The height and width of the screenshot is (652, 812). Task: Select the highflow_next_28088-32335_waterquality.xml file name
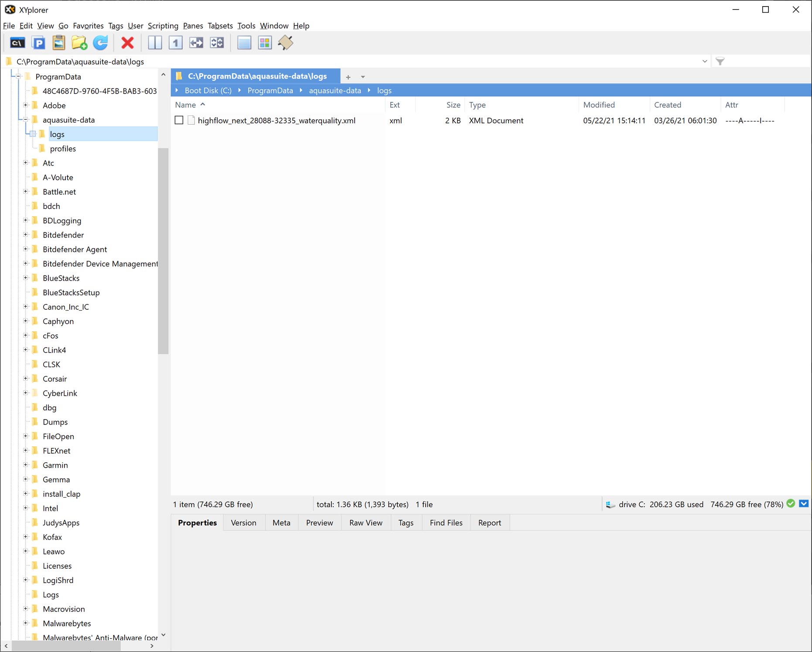click(x=276, y=120)
